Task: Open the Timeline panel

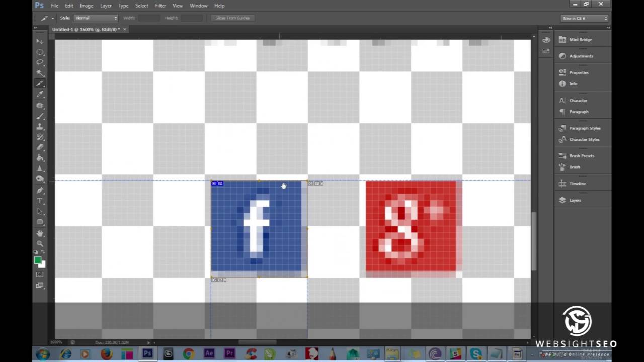Action: [x=578, y=184]
